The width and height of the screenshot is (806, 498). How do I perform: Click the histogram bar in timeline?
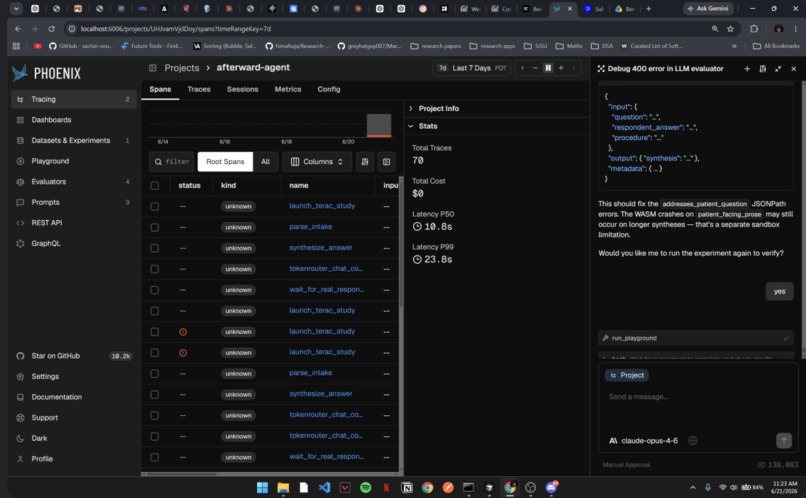coord(379,125)
